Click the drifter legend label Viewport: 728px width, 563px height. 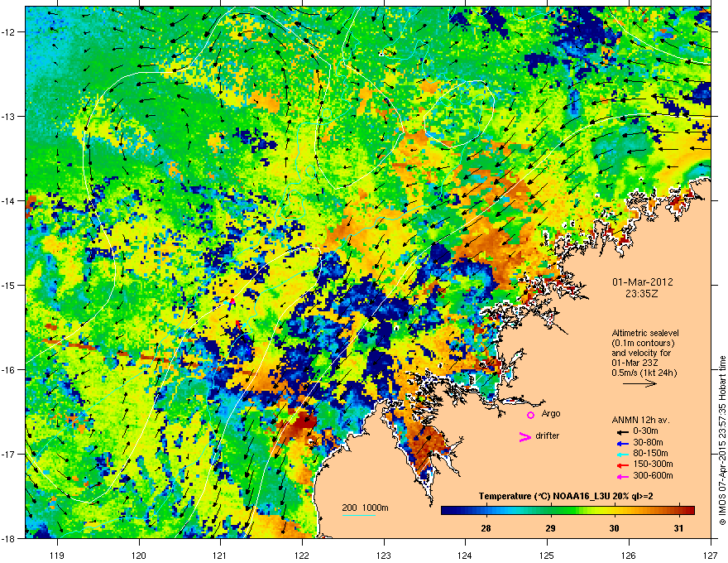[548, 435]
